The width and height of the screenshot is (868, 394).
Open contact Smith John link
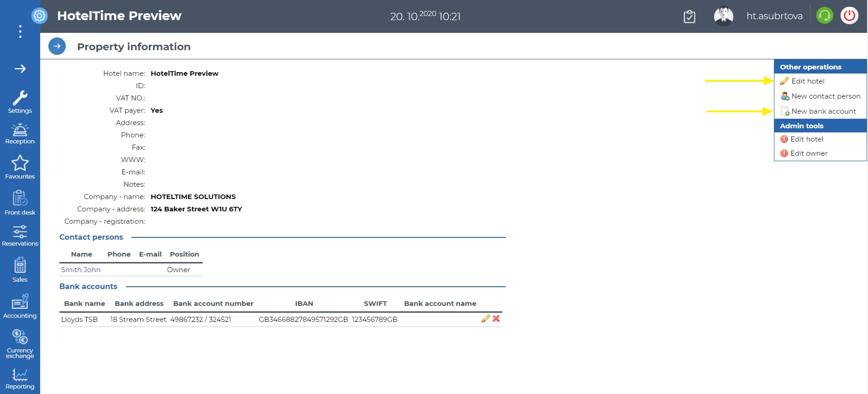(x=81, y=269)
